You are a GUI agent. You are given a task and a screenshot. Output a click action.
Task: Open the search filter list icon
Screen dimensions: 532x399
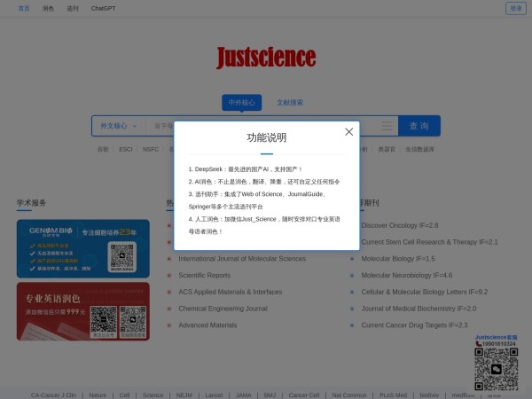pyautogui.click(x=387, y=126)
